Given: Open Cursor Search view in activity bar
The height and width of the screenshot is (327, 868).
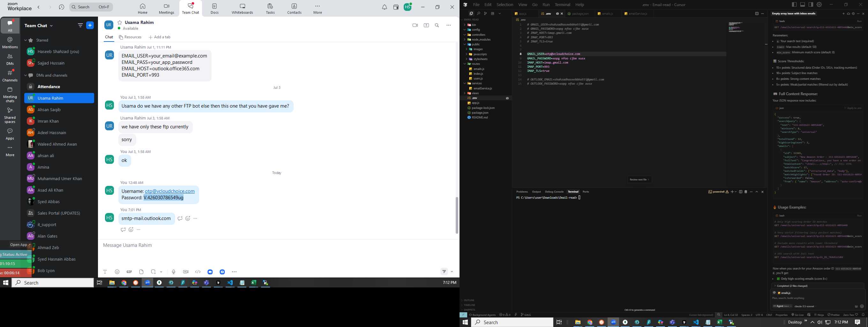Looking at the screenshot, I should 478,13.
